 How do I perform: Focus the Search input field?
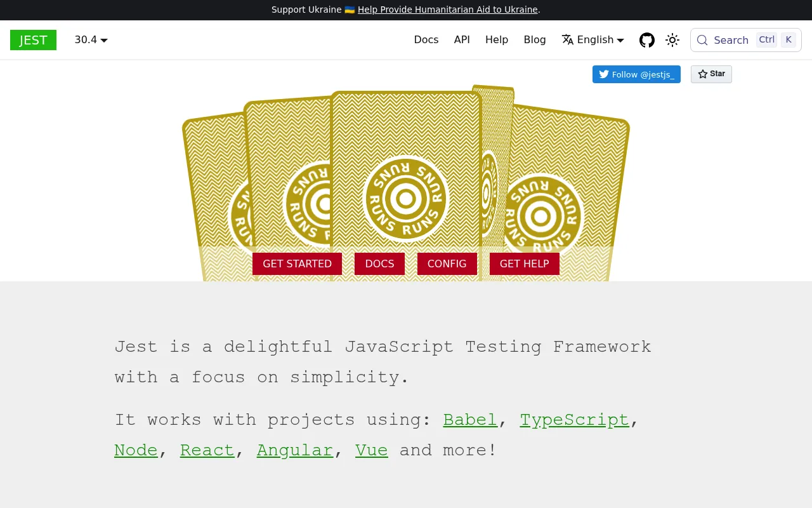click(746, 40)
